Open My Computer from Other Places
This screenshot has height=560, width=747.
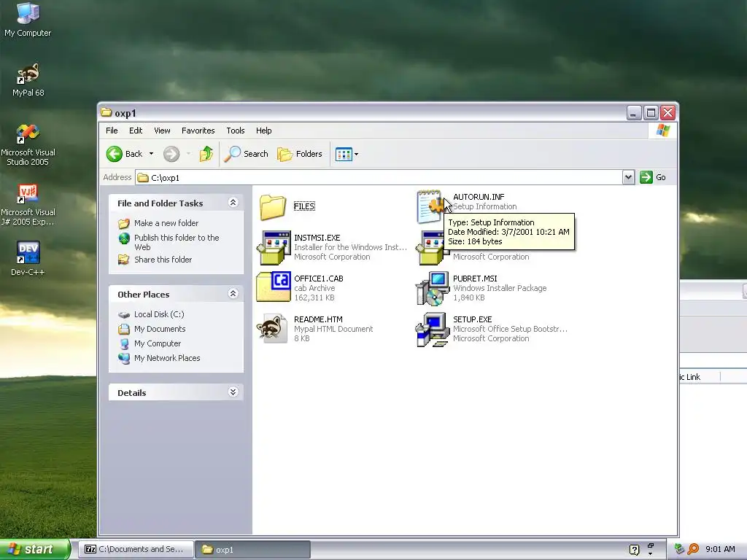click(158, 343)
